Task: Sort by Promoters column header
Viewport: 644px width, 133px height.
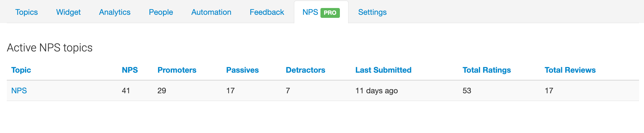Action: pyautogui.click(x=177, y=70)
